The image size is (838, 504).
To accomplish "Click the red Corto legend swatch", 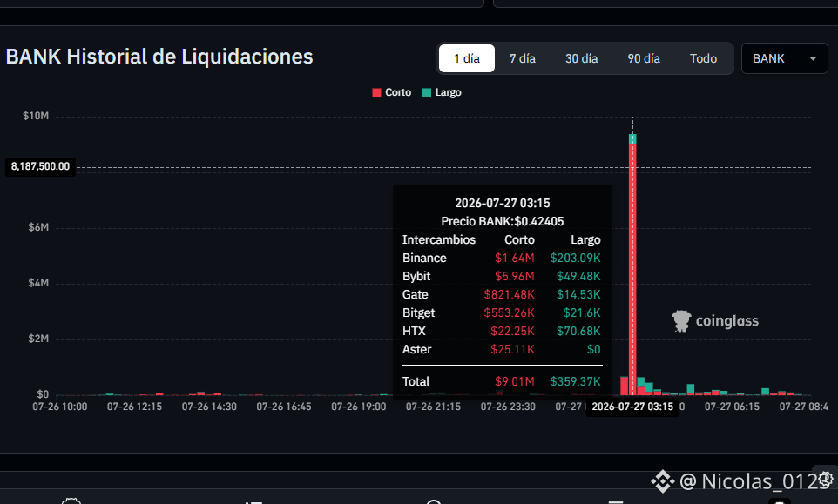I will (376, 92).
